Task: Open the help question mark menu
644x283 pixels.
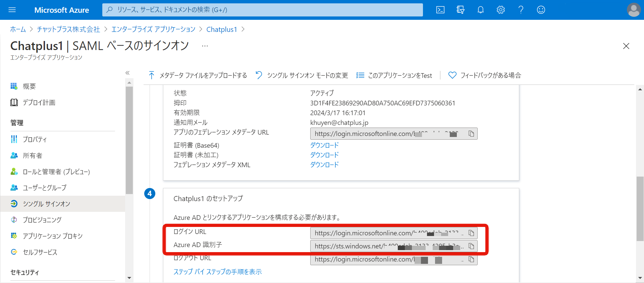Action: [x=521, y=10]
